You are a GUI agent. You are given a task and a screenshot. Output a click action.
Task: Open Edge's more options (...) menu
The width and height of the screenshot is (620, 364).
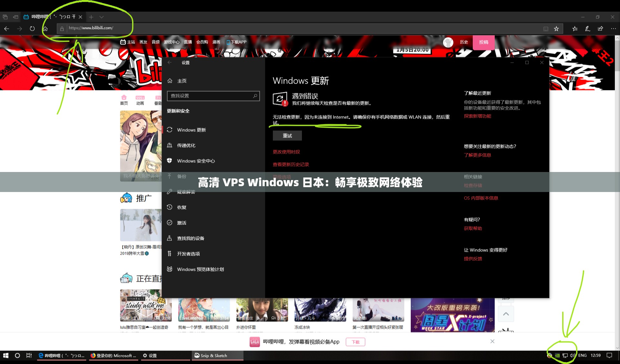click(613, 28)
